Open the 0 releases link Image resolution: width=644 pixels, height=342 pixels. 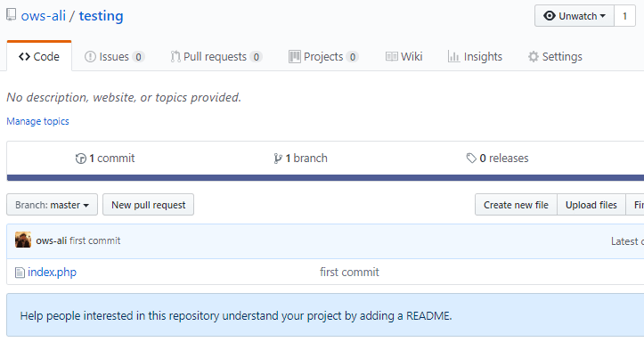(497, 158)
